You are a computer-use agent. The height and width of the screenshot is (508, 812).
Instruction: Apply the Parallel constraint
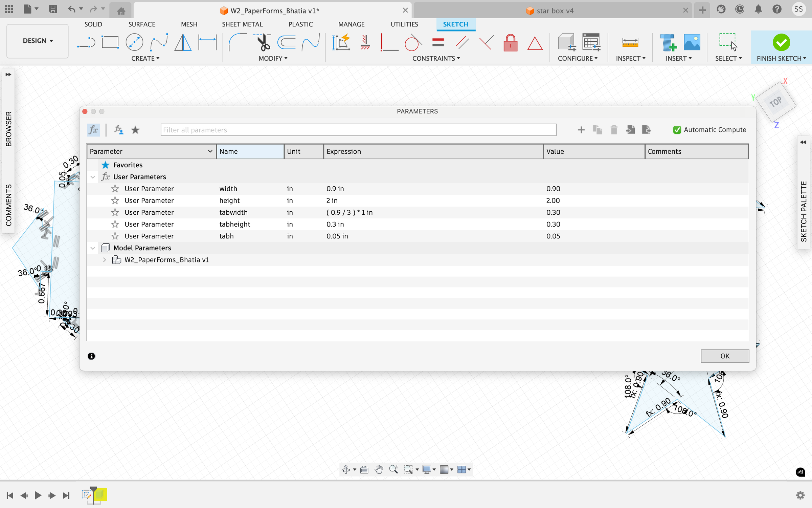coord(462,43)
